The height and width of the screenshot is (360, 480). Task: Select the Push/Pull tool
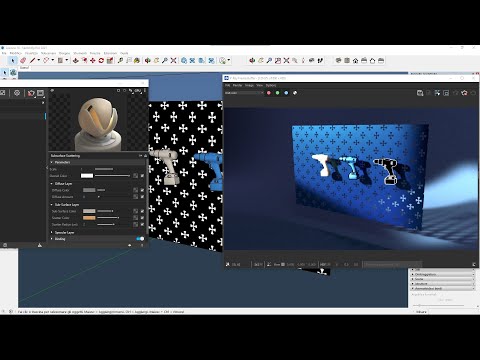(x=76, y=61)
